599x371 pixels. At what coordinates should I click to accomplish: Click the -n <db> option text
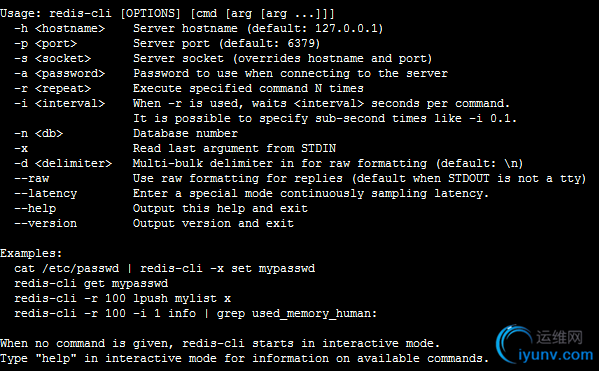39,133
